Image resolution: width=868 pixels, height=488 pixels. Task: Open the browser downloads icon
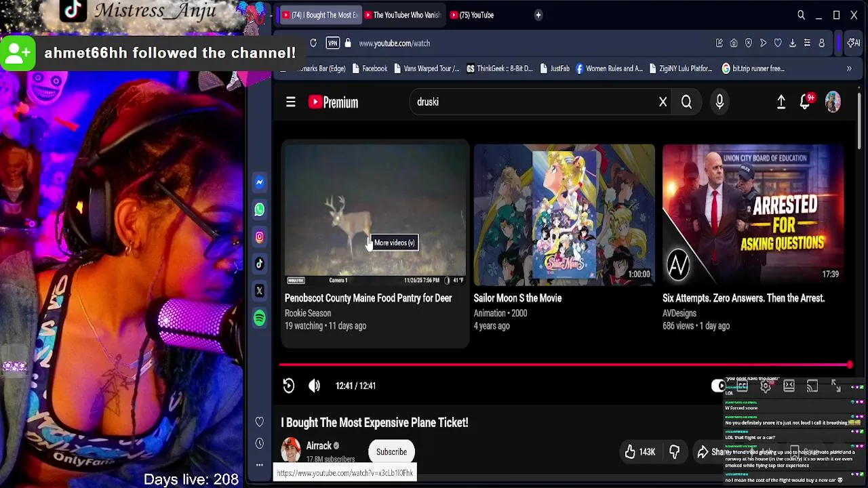[x=792, y=43]
